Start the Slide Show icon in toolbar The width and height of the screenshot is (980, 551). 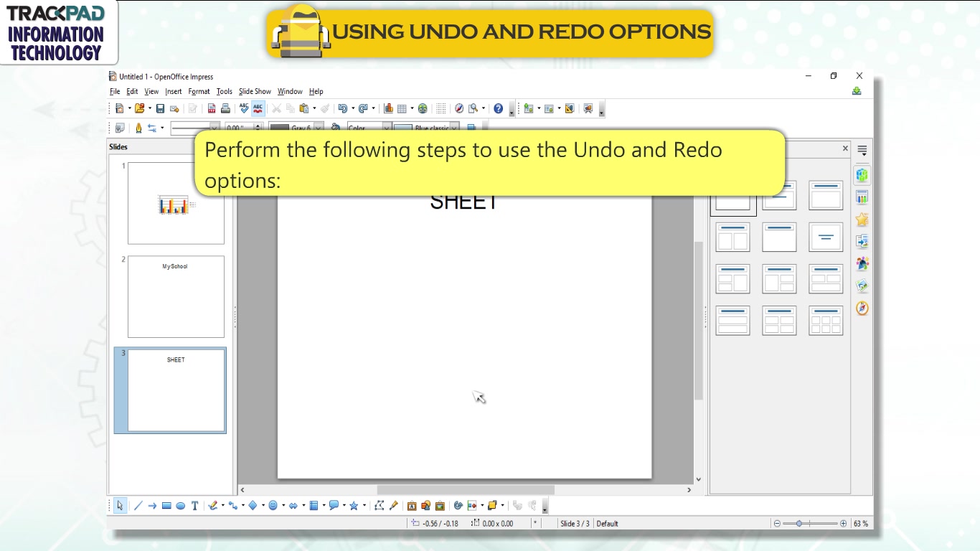[x=588, y=108]
